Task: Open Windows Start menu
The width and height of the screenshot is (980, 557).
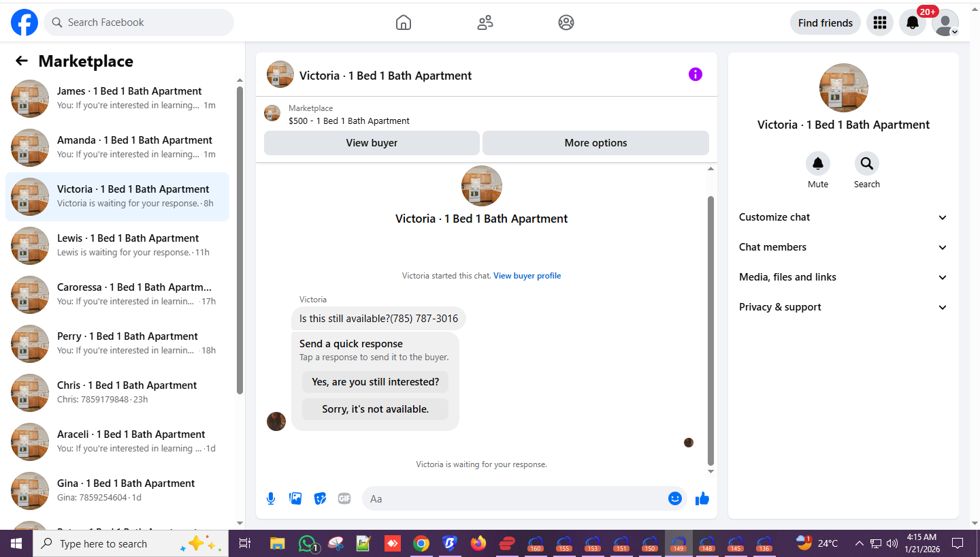Action: click(16, 543)
